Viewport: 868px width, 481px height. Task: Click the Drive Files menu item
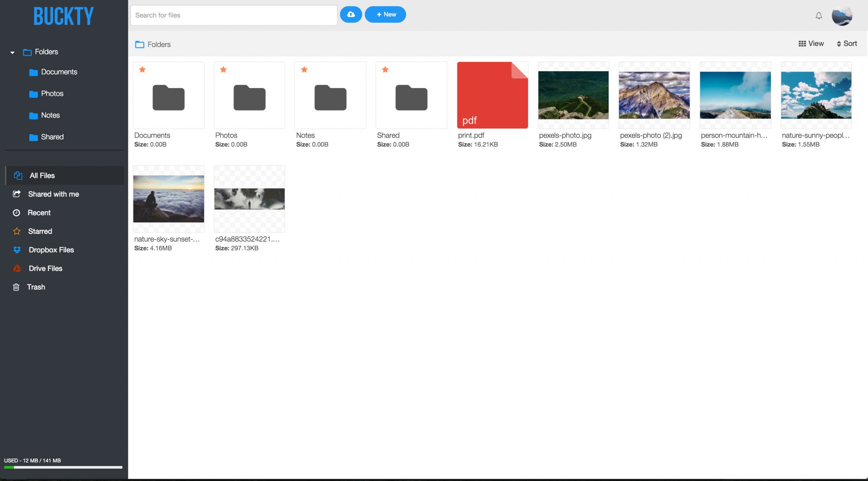click(45, 268)
